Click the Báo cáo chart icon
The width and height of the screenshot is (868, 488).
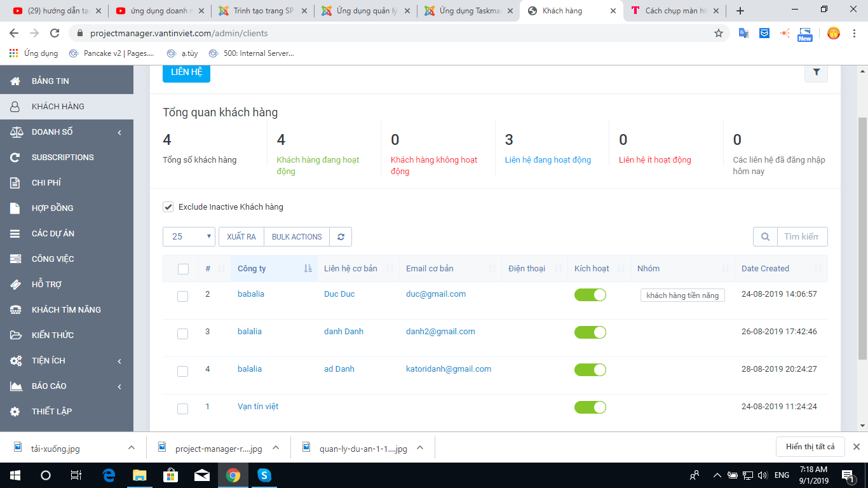click(x=16, y=386)
